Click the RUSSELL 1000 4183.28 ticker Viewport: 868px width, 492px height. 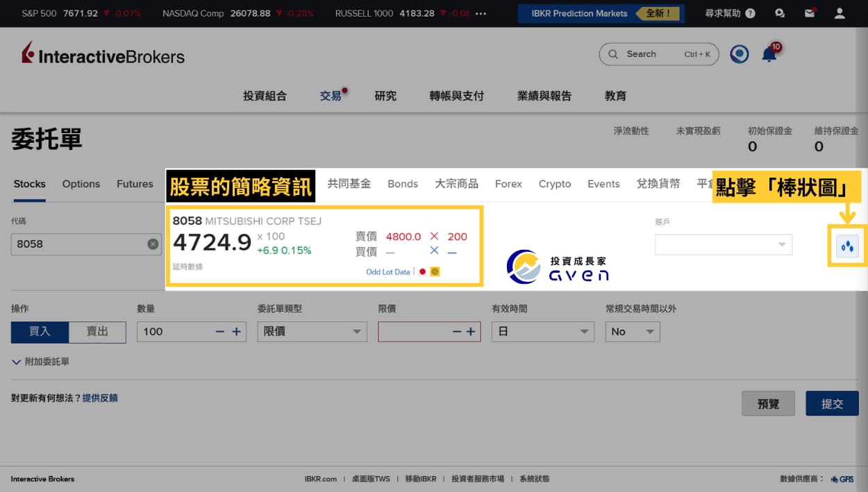[403, 13]
